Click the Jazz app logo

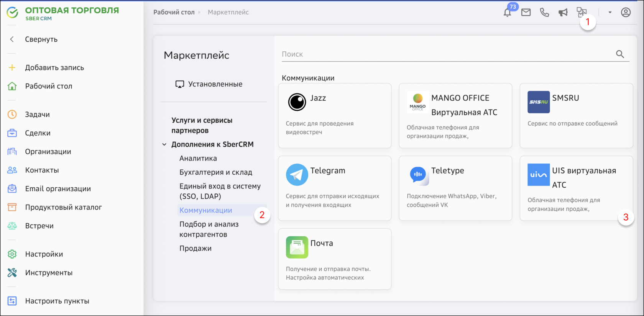click(x=297, y=102)
